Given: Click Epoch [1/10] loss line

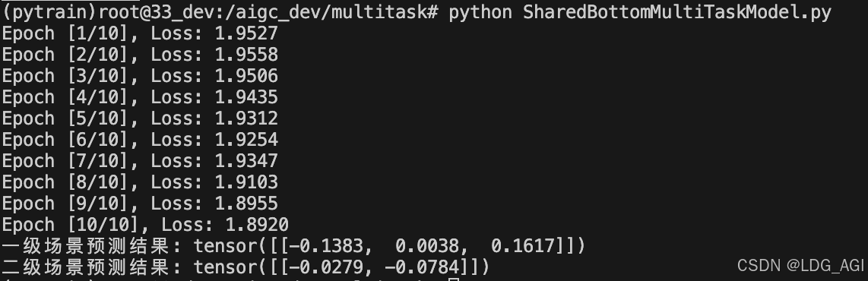Looking at the screenshot, I should (140, 33).
